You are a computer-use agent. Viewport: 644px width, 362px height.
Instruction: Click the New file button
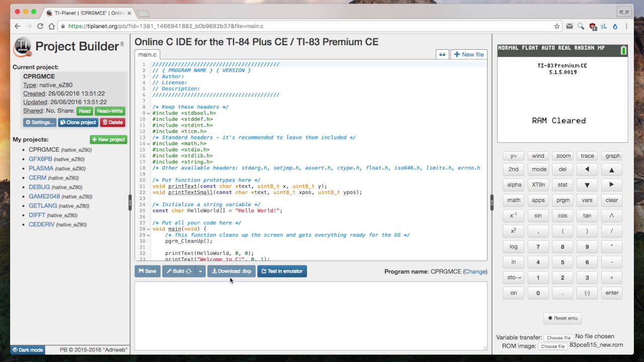(469, 54)
